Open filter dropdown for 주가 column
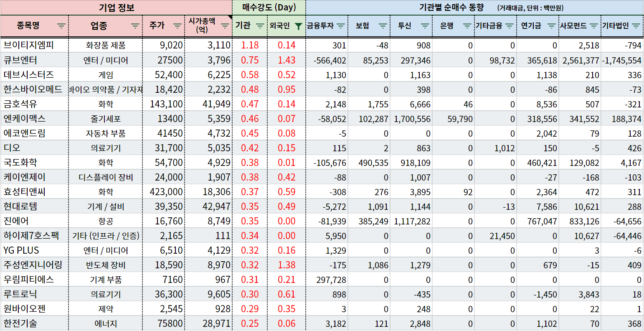The width and height of the screenshot is (644, 331). click(177, 26)
